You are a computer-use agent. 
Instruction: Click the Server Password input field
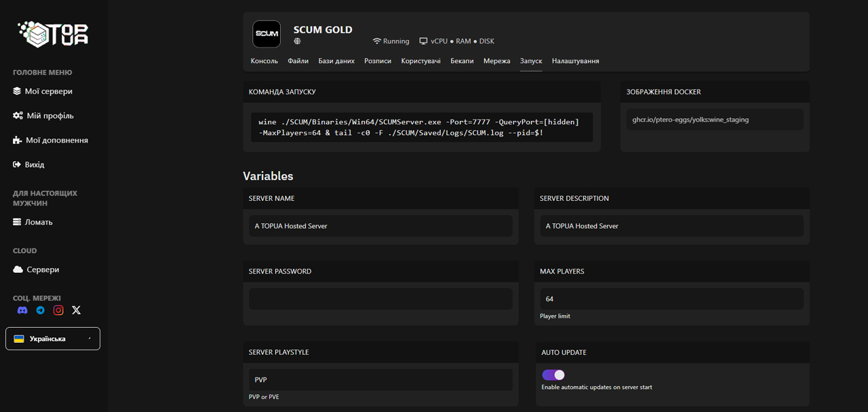point(380,299)
